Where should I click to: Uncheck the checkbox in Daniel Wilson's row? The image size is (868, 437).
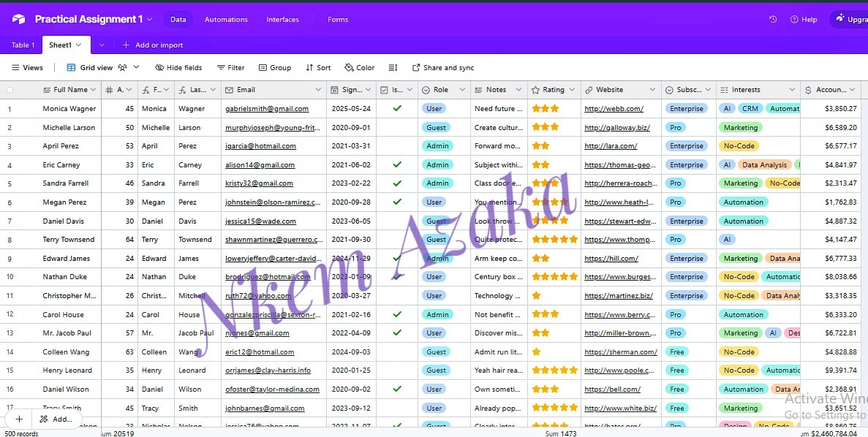pos(397,389)
